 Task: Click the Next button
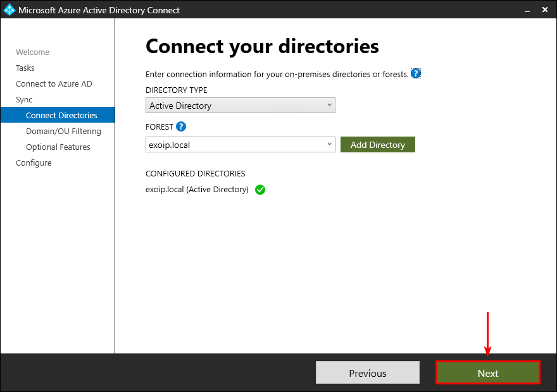[x=487, y=373]
